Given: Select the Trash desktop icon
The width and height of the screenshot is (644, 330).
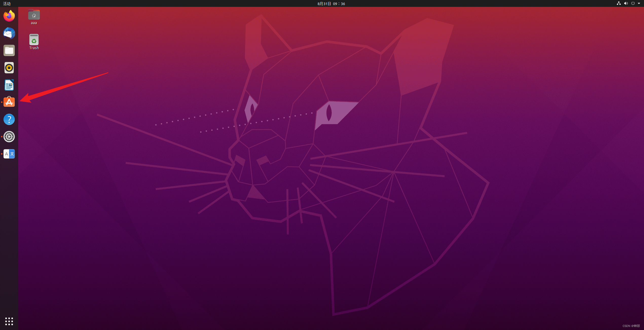Looking at the screenshot, I should coord(34,40).
